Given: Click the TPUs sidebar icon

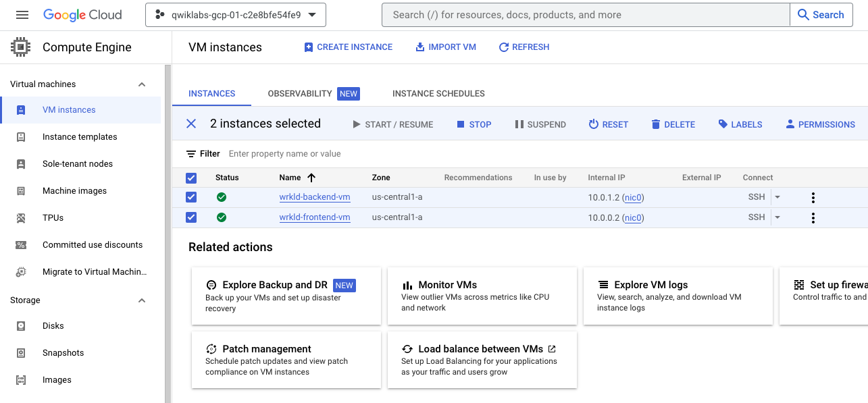Looking at the screenshot, I should click(21, 218).
